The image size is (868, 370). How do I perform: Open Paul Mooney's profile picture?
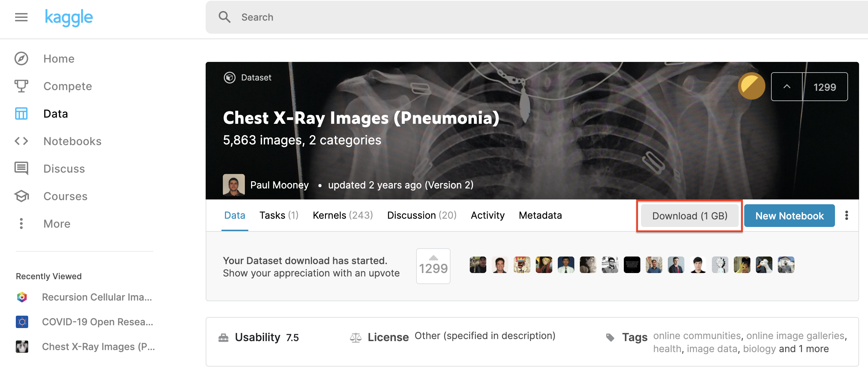(x=234, y=185)
